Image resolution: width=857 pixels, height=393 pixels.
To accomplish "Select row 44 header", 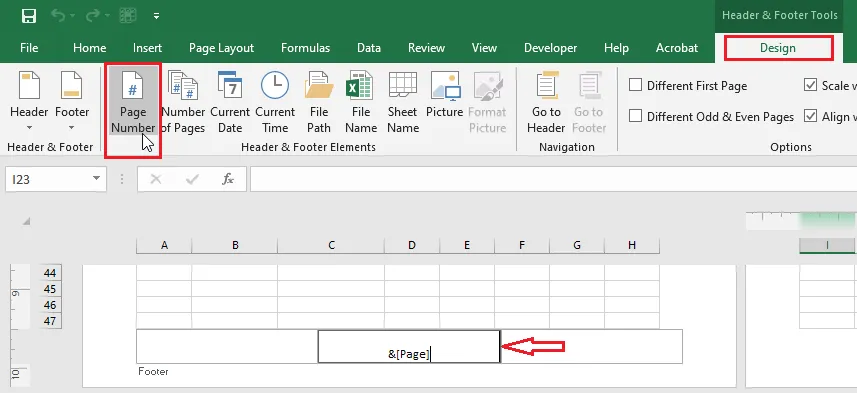I will click(x=50, y=273).
